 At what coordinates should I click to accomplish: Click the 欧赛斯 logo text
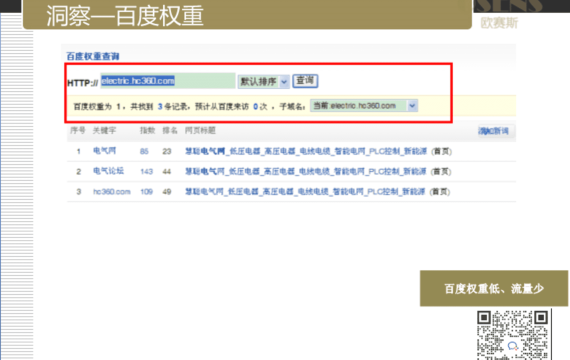[x=499, y=23]
